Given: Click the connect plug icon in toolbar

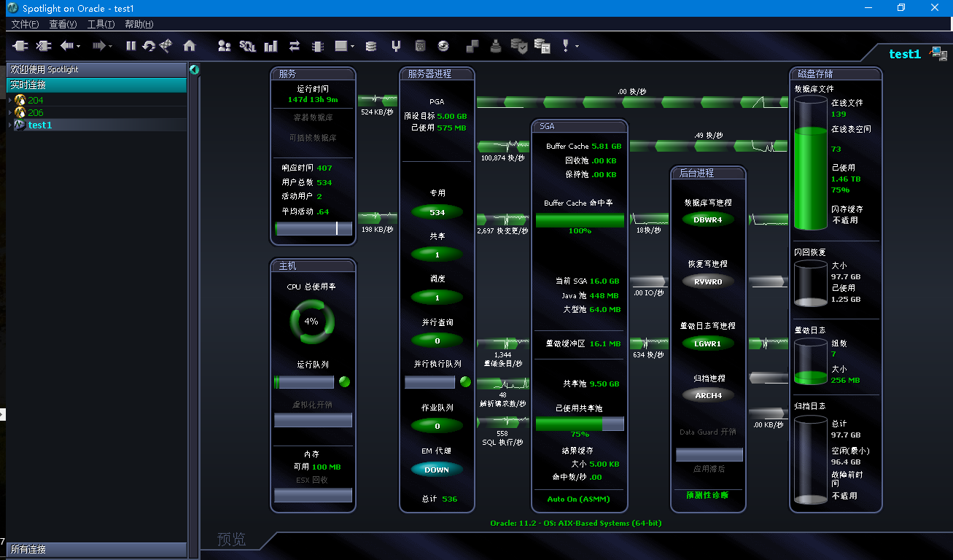Looking at the screenshot, I should (x=20, y=46).
